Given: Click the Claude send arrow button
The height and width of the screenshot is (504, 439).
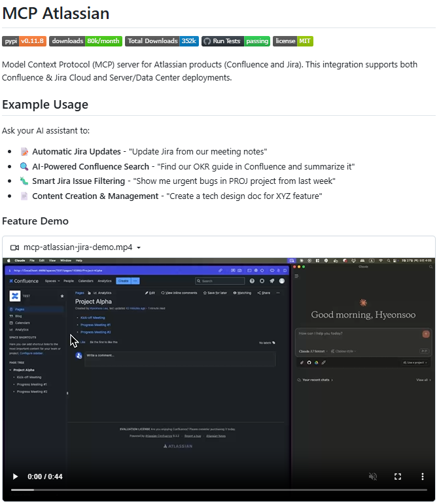Looking at the screenshot, I should click(x=426, y=334).
